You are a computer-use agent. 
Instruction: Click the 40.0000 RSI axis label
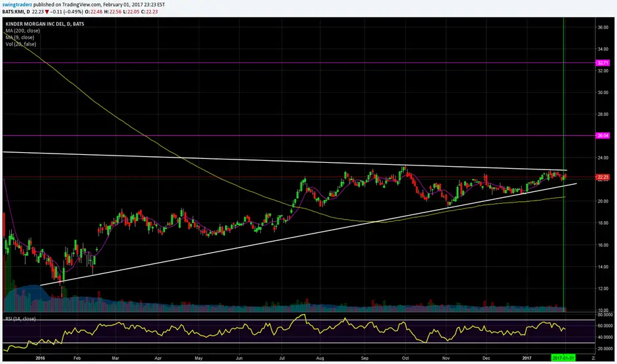tap(605, 338)
